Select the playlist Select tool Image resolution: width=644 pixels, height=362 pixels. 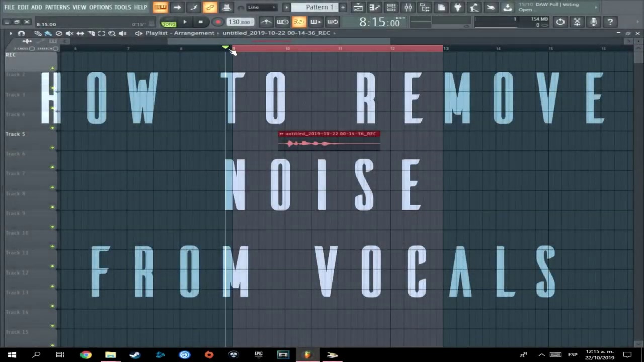coord(101,33)
